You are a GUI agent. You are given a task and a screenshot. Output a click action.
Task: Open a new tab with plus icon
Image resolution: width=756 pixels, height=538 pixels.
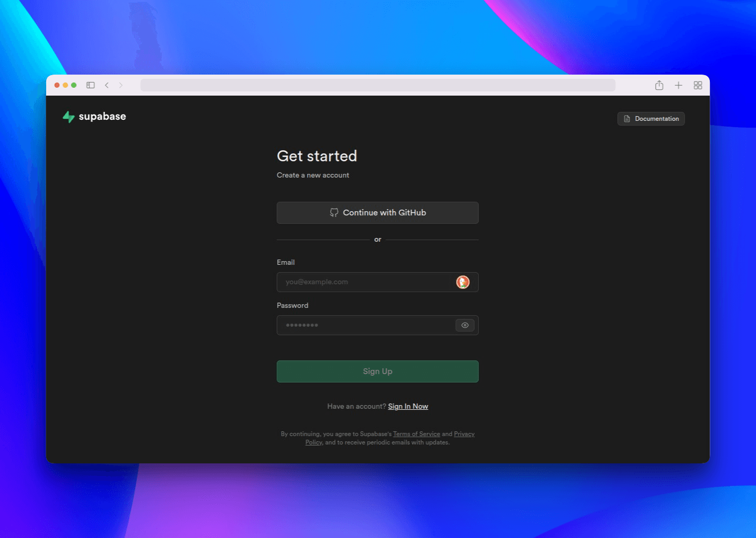coord(678,85)
